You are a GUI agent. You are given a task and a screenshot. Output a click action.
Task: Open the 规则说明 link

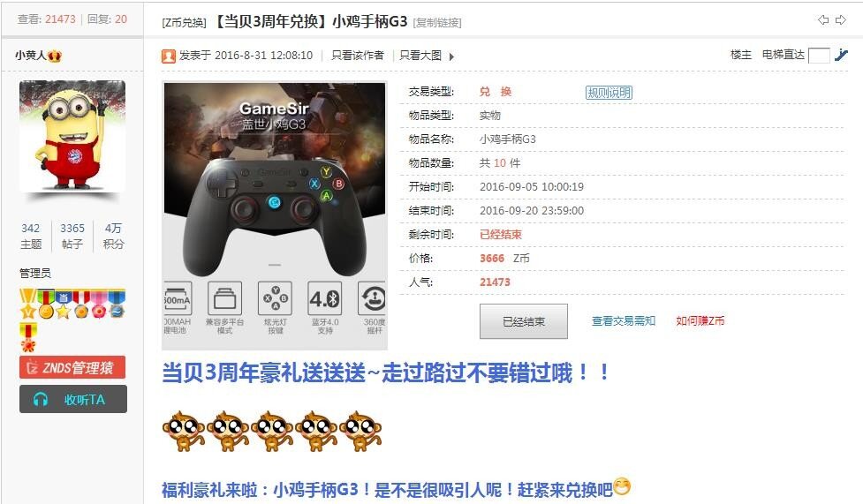click(x=609, y=93)
